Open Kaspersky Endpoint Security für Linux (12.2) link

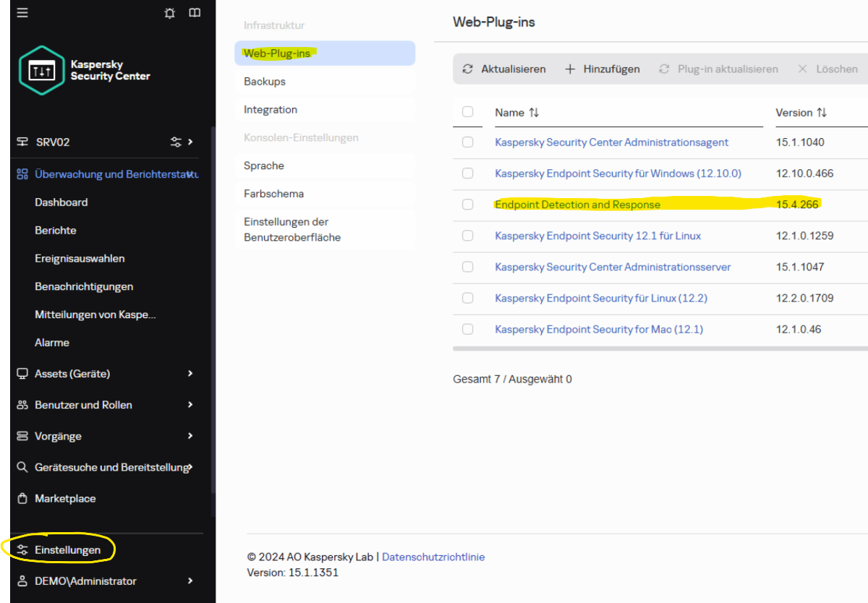pos(601,298)
